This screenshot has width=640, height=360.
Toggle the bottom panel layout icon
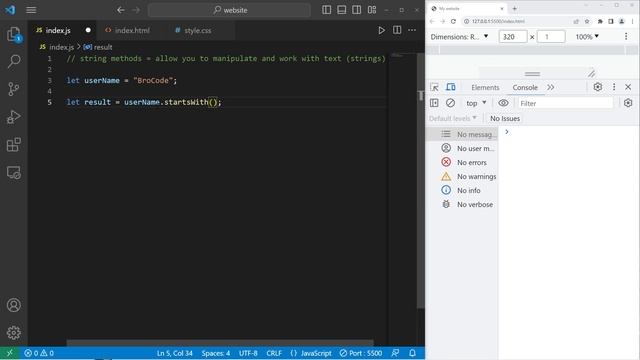pyautogui.click(x=342, y=10)
